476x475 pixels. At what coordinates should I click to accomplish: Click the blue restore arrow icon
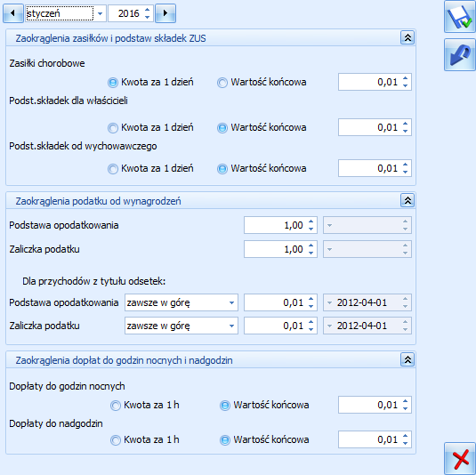point(460,55)
